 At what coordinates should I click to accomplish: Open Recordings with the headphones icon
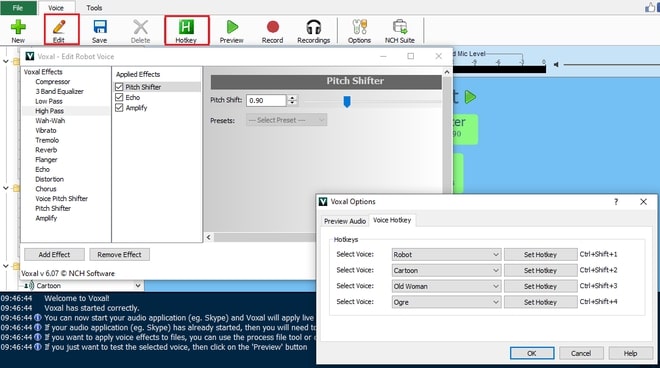click(x=314, y=30)
